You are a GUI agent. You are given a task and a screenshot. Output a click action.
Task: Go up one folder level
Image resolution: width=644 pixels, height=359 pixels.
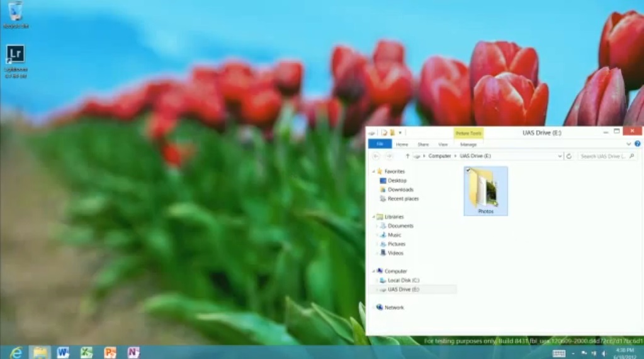tap(407, 156)
